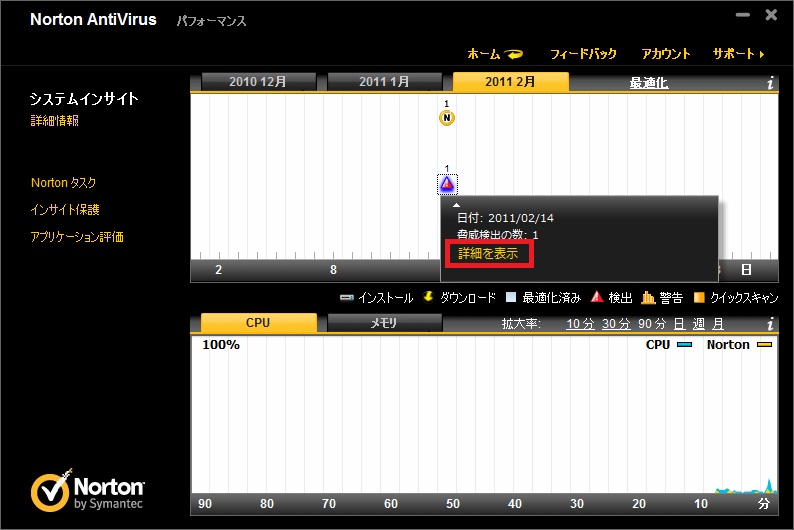Click the Norton yellow legend swatch
Viewport: 794px width, 530px height.
tap(765, 345)
